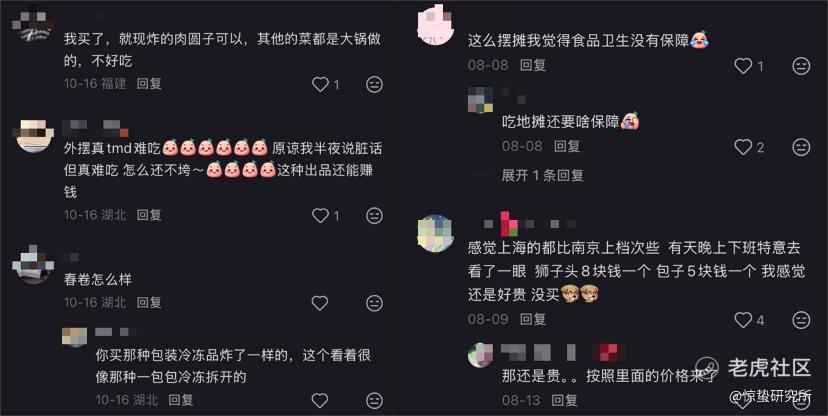Tap the dislike face on 吃地摊 reply
The width and height of the screenshot is (828, 416).
click(x=801, y=147)
